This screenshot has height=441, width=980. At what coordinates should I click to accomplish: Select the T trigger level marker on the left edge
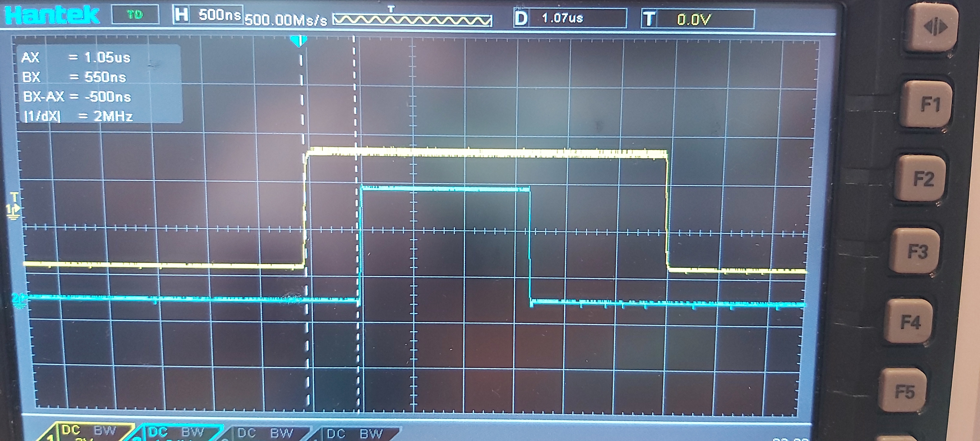point(14,197)
